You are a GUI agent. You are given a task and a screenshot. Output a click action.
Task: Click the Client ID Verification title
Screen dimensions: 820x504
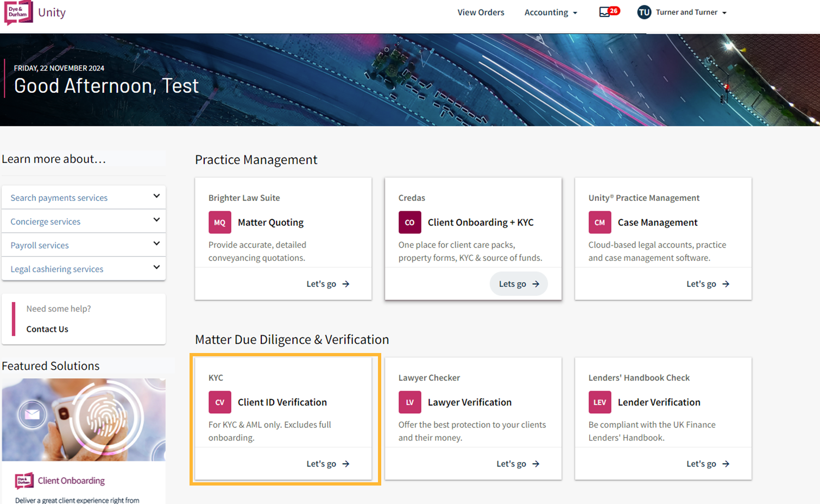(x=282, y=402)
